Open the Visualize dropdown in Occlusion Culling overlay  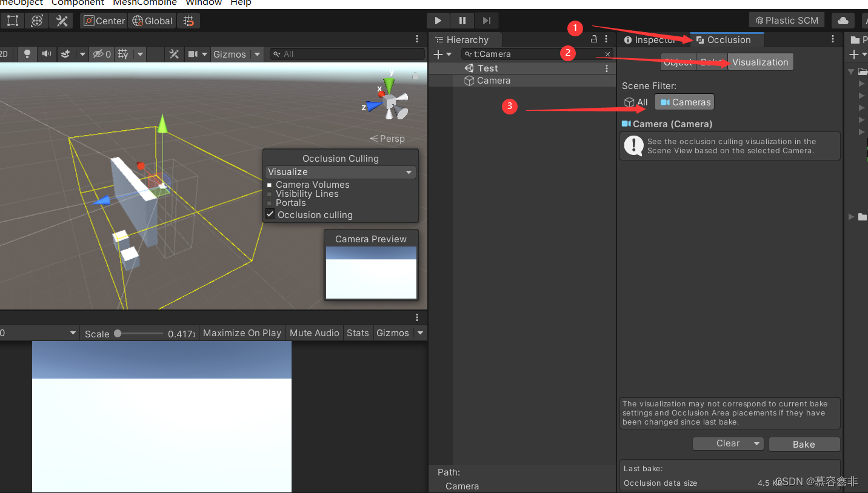point(340,172)
